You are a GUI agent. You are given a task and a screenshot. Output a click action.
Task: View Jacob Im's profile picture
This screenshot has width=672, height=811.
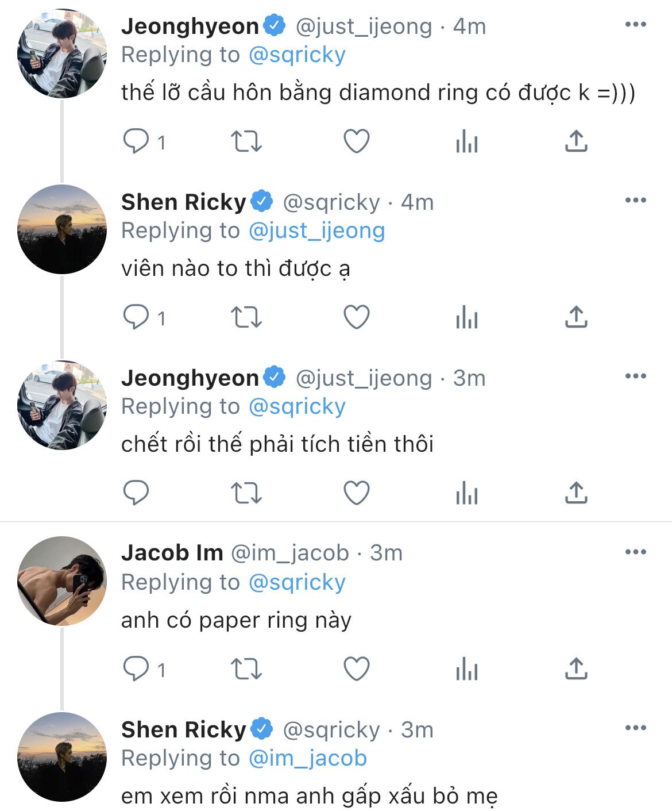point(62,581)
